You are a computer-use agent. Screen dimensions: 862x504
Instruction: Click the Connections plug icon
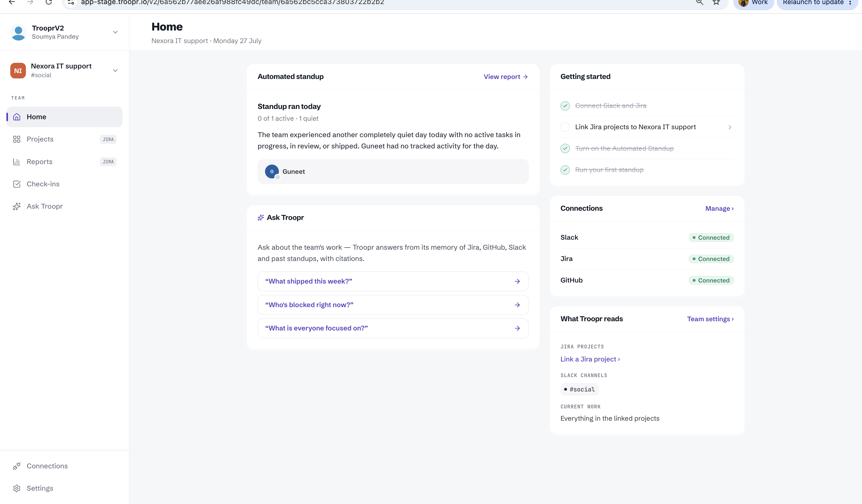pyautogui.click(x=17, y=466)
